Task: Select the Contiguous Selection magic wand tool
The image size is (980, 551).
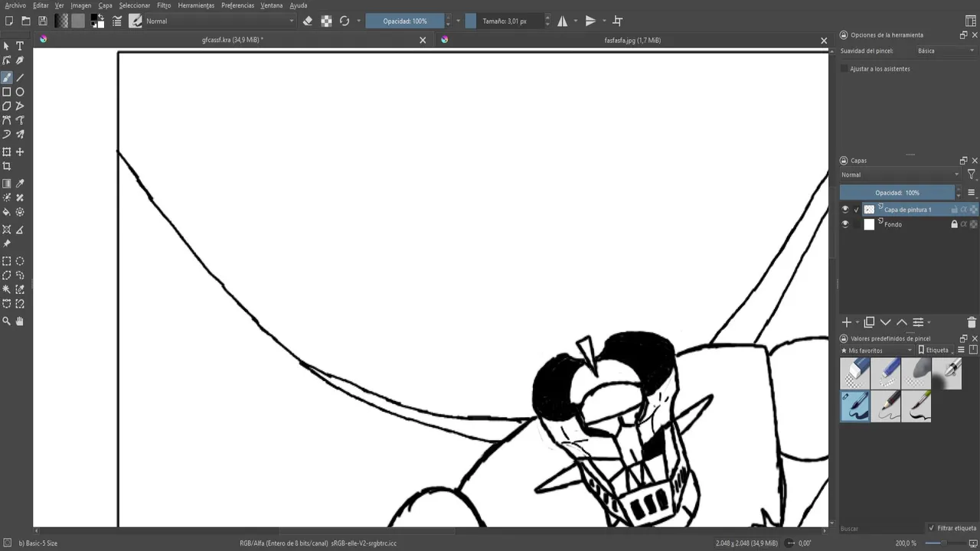Action: point(7,289)
